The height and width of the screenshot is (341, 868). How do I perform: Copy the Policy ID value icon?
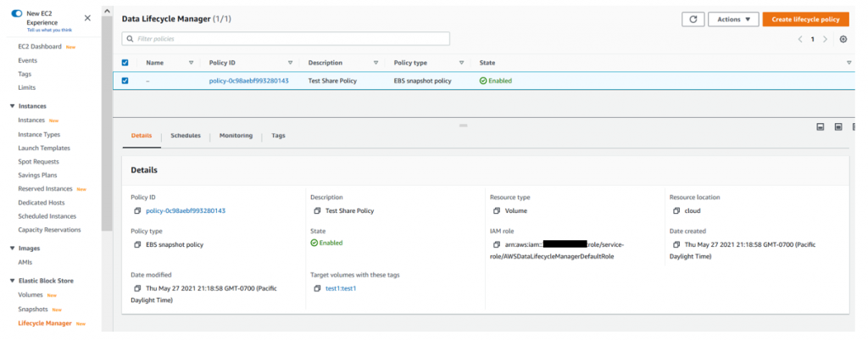[x=138, y=211]
